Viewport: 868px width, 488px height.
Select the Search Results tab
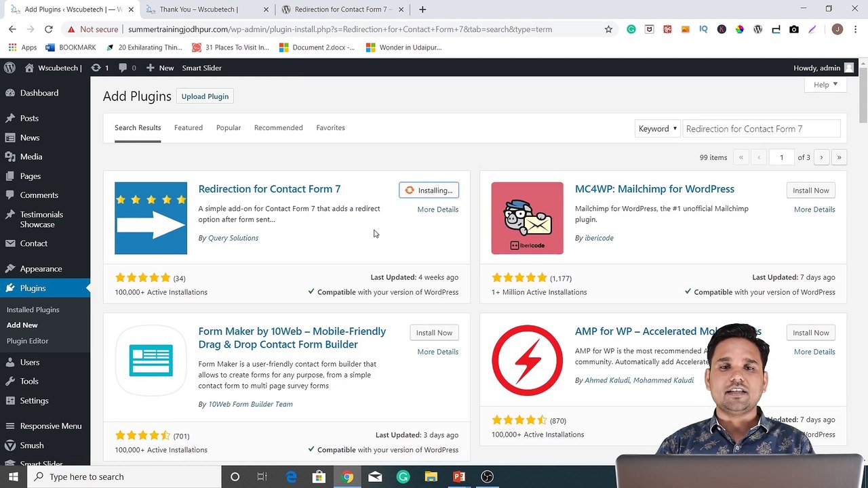pos(138,127)
